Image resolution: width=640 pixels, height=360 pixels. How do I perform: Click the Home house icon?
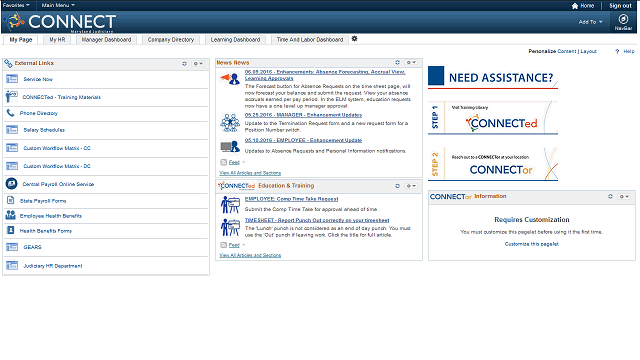point(575,6)
